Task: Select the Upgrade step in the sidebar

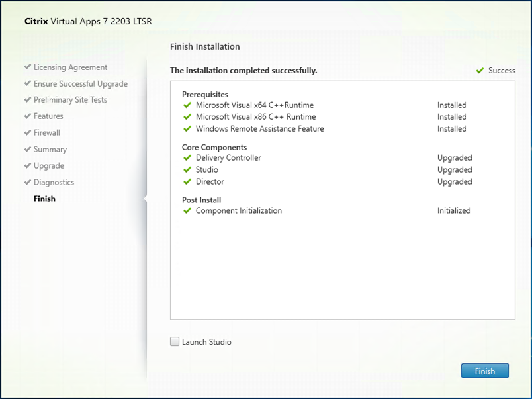Action: [49, 165]
